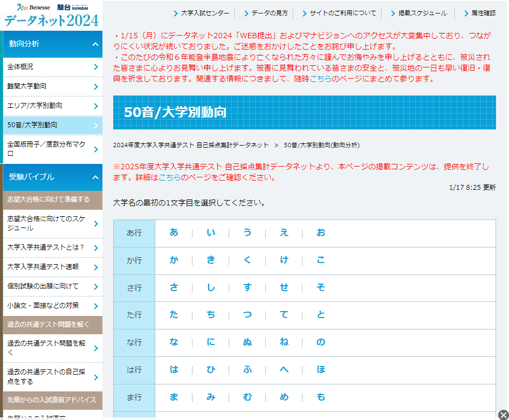Close the overlay with the X icon
This screenshot has width=509, height=420.
503,415
